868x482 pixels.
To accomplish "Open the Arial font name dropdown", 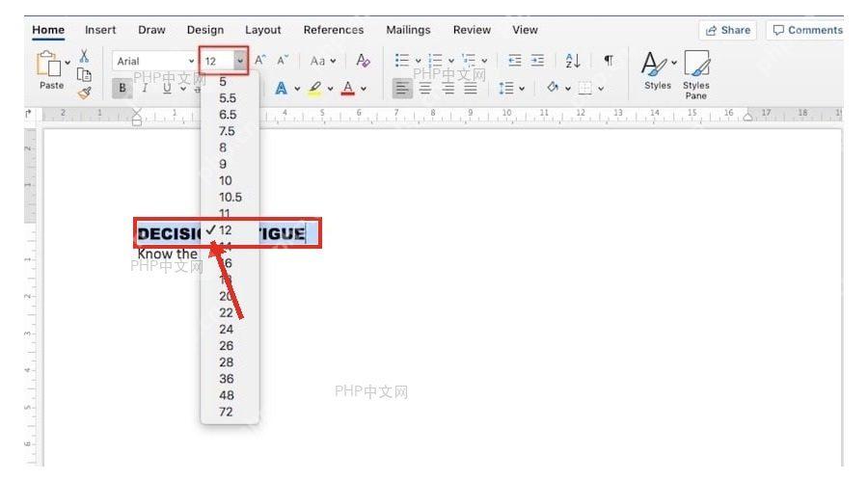I will coord(192,61).
